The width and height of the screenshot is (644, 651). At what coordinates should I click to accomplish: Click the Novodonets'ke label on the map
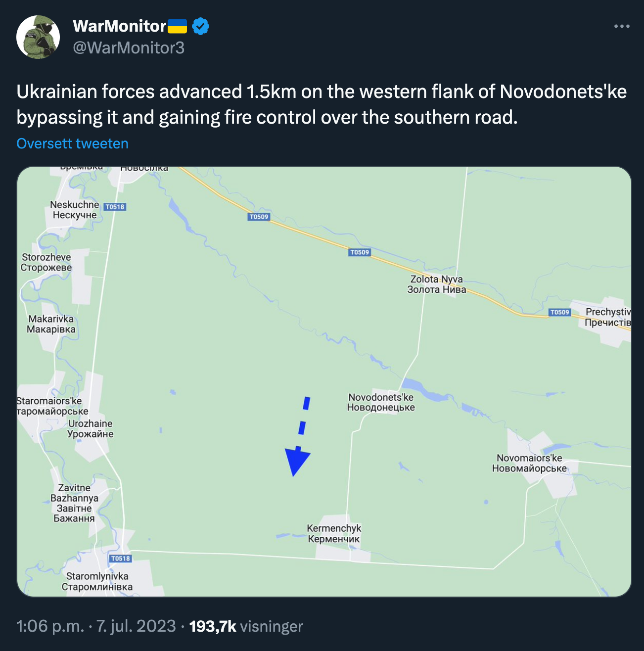point(381,402)
